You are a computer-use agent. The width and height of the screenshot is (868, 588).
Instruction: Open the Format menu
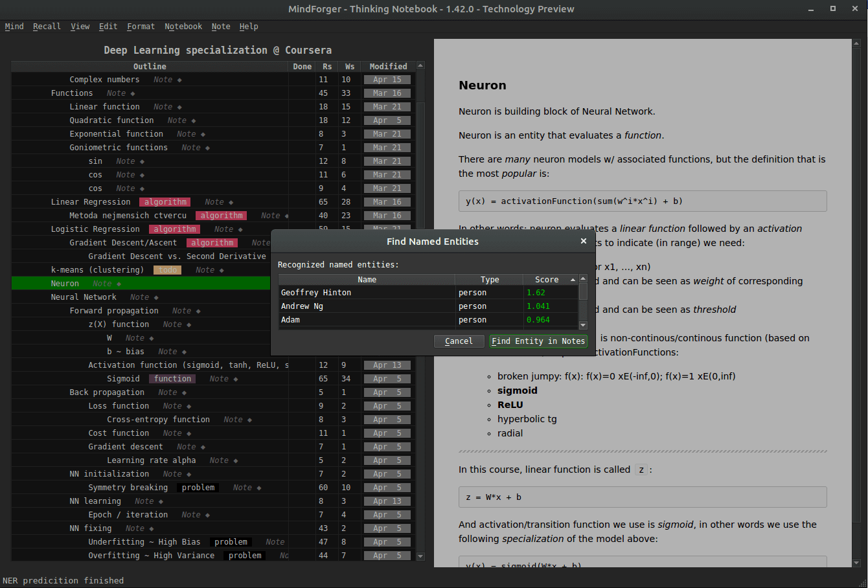[141, 27]
